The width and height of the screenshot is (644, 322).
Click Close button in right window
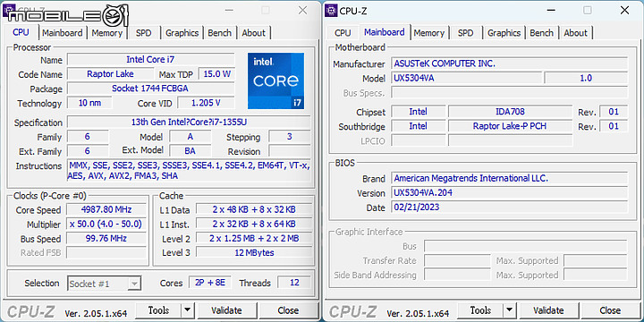point(610,310)
